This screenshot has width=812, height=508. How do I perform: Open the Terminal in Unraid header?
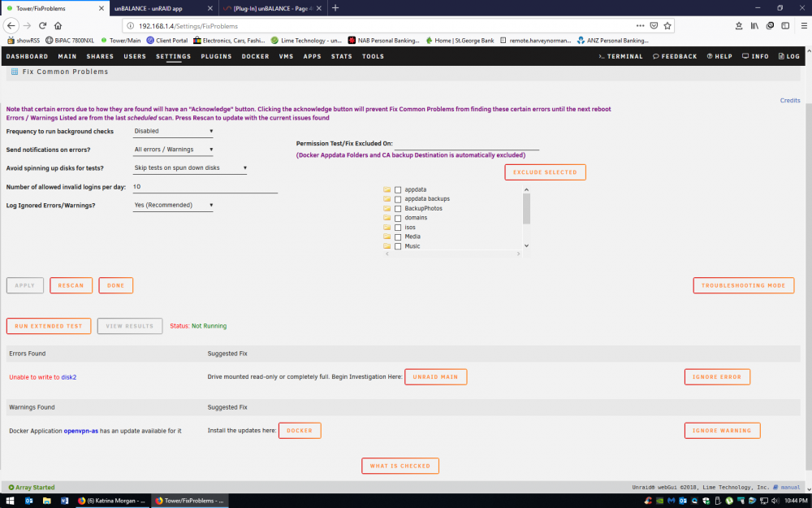click(620, 56)
